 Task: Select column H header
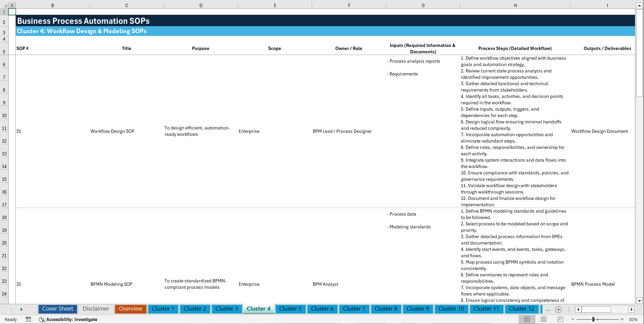click(515, 5)
